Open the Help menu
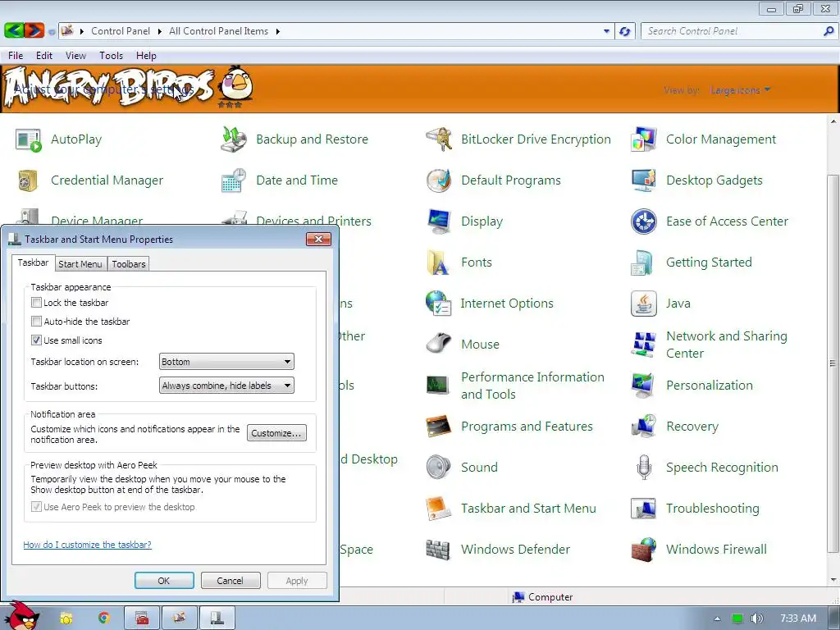Screen dimensions: 840x630 pos(146,56)
